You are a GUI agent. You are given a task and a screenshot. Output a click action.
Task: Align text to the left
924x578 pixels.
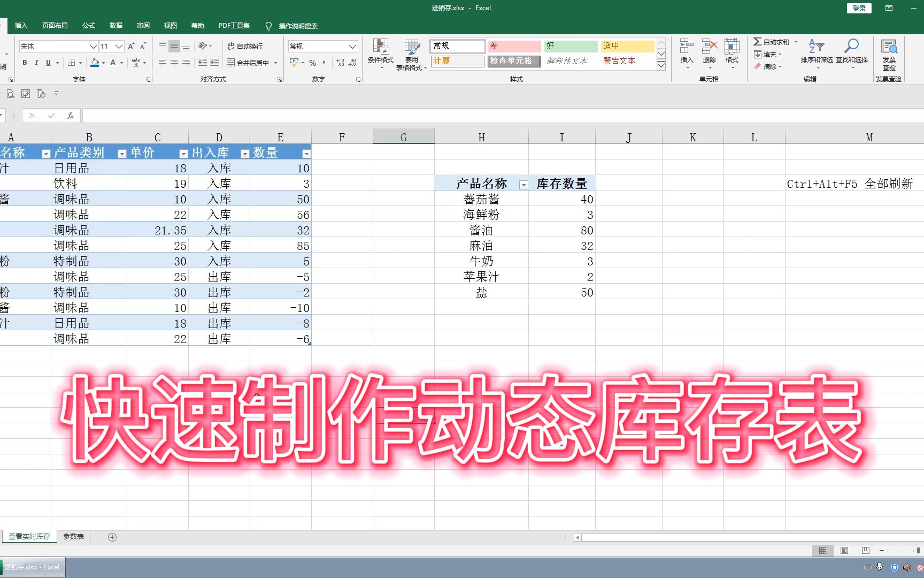click(x=163, y=63)
